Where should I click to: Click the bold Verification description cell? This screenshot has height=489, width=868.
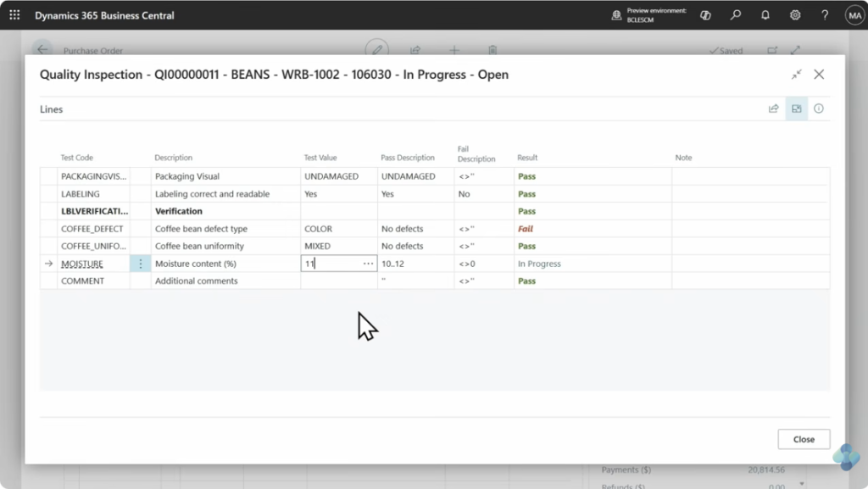225,211
